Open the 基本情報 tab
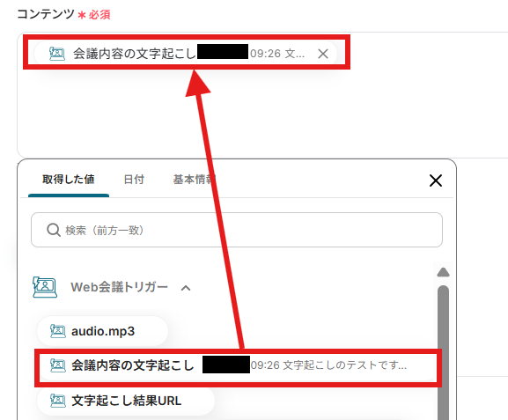Image resolution: width=508 pixels, height=420 pixels. (x=194, y=180)
